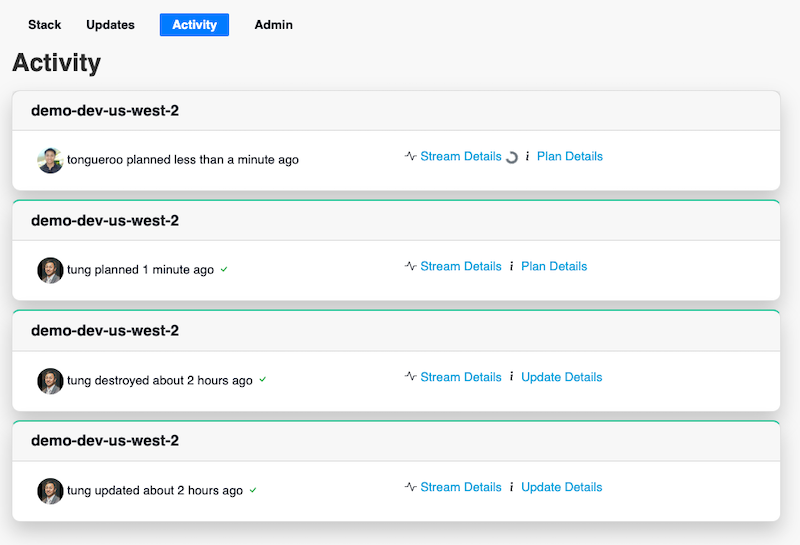
Task: Open Update Details for the tung destroyed entry
Action: (x=561, y=377)
